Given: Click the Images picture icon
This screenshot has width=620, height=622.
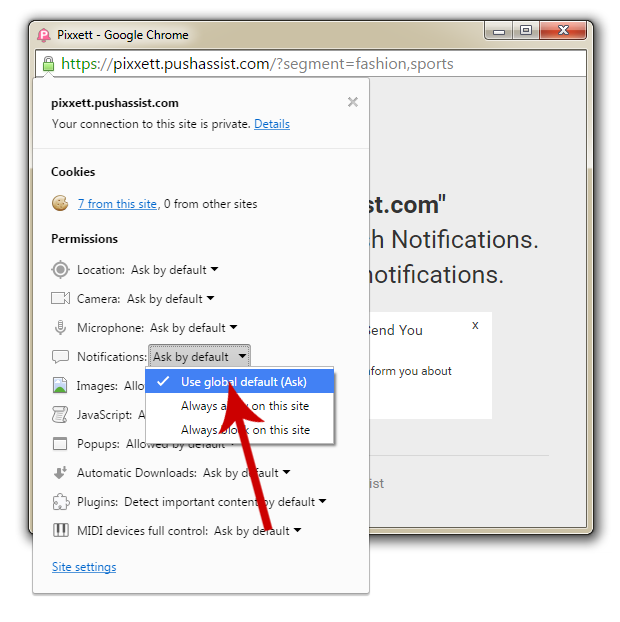Looking at the screenshot, I should point(60,385).
